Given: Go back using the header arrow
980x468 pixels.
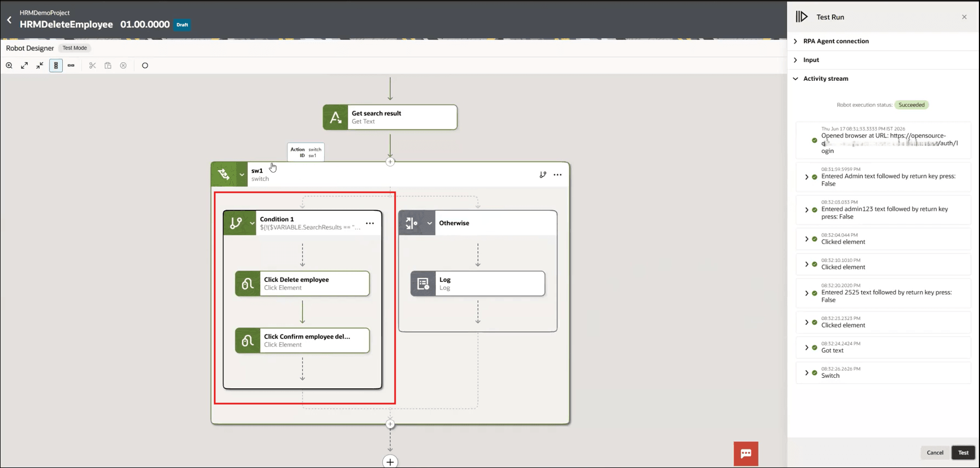Looking at the screenshot, I should pos(9,20).
